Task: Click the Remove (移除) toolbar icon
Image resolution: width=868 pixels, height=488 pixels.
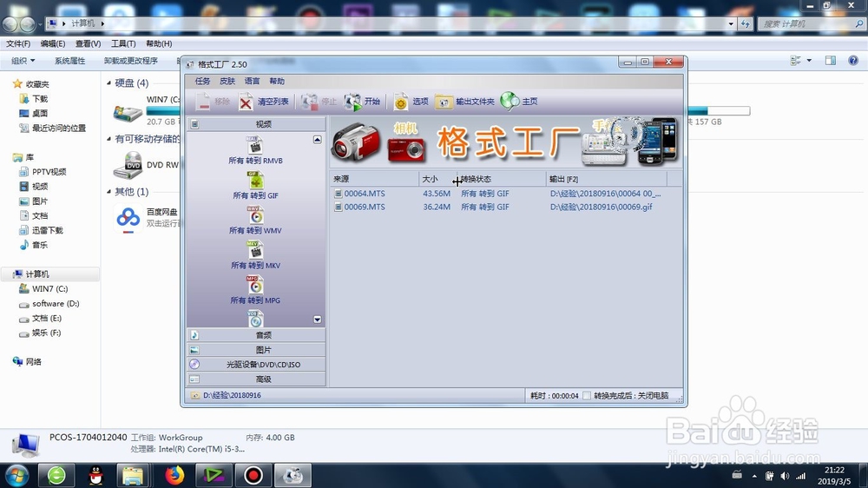Action: 203,102
